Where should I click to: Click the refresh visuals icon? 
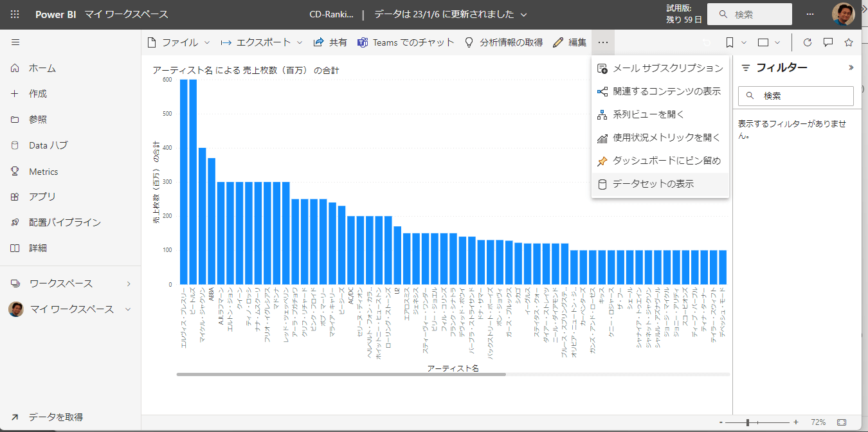(x=808, y=42)
